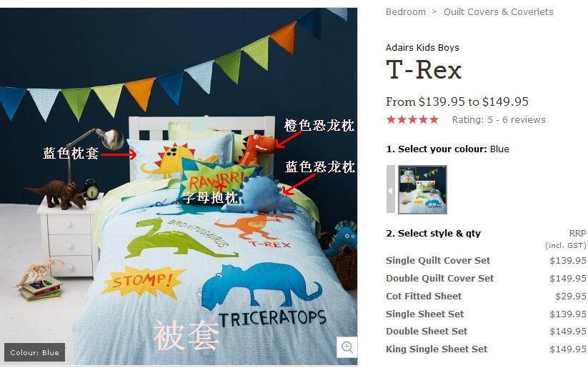
Task: Click the main dinosaur bedding product image
Action: [x=179, y=187]
